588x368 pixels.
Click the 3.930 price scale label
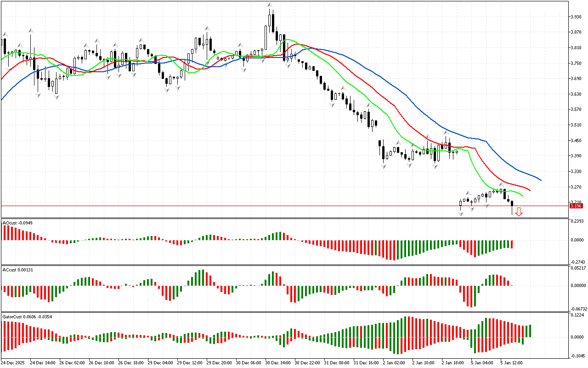coord(576,17)
